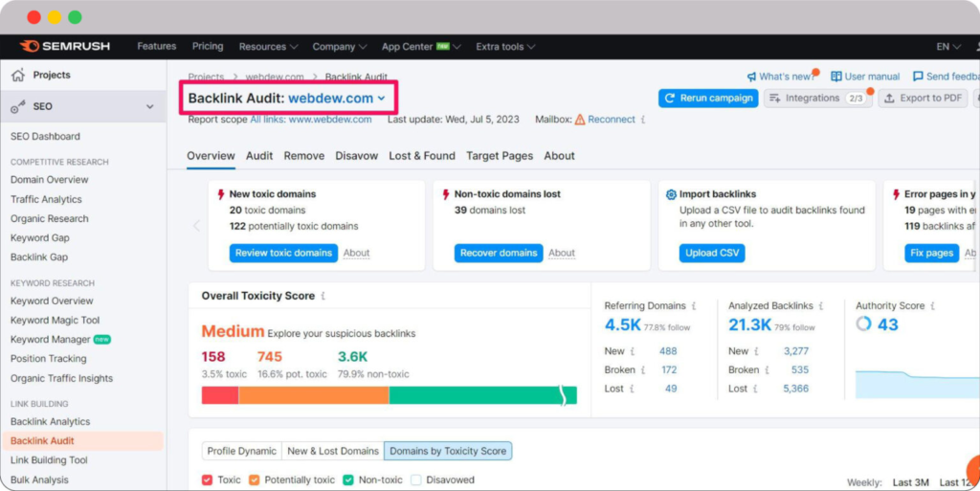Screen dimensions: 980x491
Task: Open Pricing in the top navigation
Action: (208, 46)
